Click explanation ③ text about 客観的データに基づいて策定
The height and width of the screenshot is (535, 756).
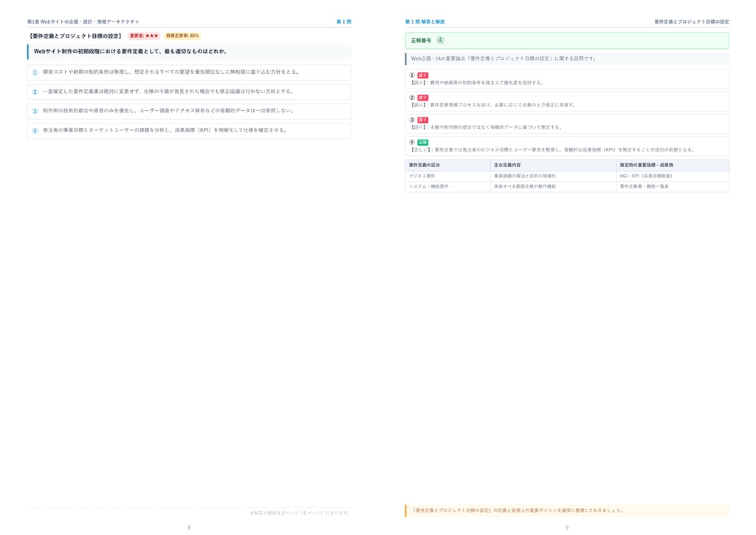pyautogui.click(x=486, y=127)
